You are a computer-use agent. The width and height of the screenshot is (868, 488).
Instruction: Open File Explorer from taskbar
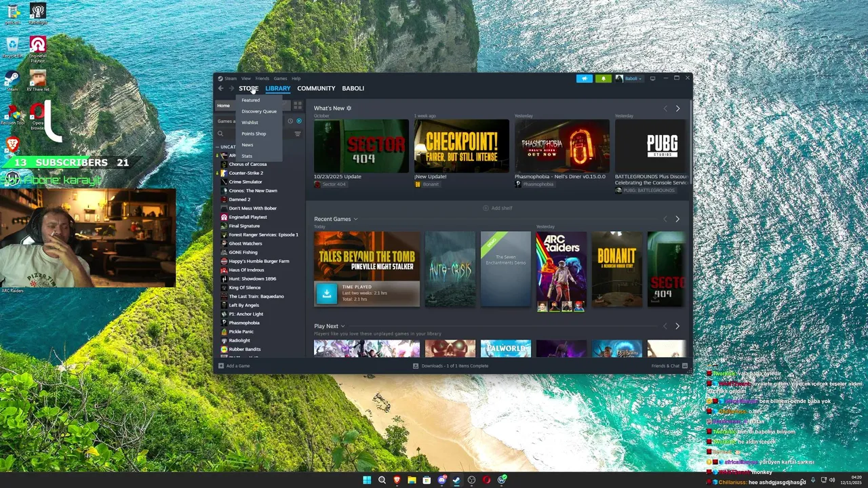click(412, 480)
